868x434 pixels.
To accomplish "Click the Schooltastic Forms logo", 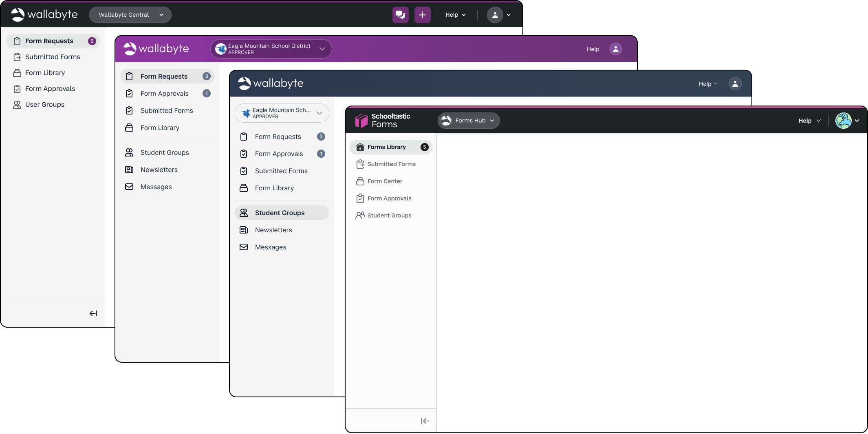I will (383, 121).
